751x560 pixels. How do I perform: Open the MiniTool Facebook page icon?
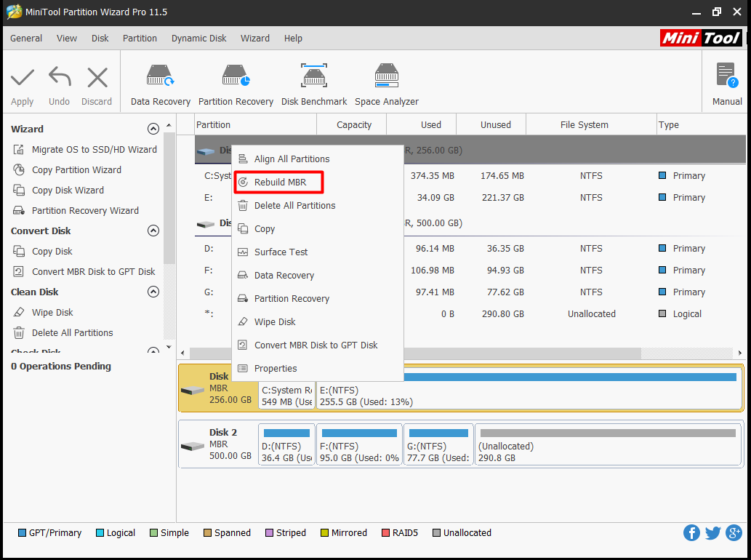coord(691,533)
